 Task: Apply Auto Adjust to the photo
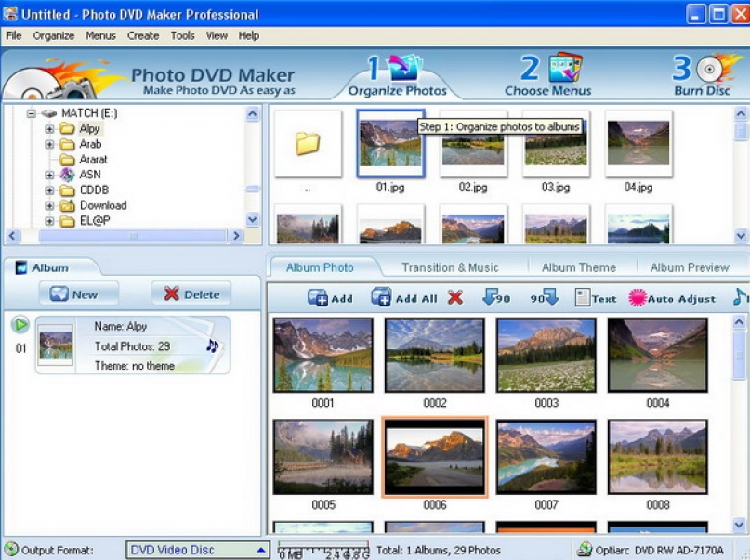click(x=672, y=298)
